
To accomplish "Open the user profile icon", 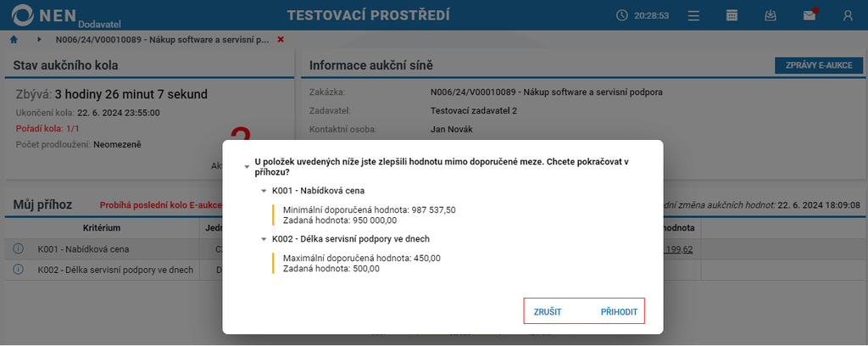I will click(x=848, y=15).
